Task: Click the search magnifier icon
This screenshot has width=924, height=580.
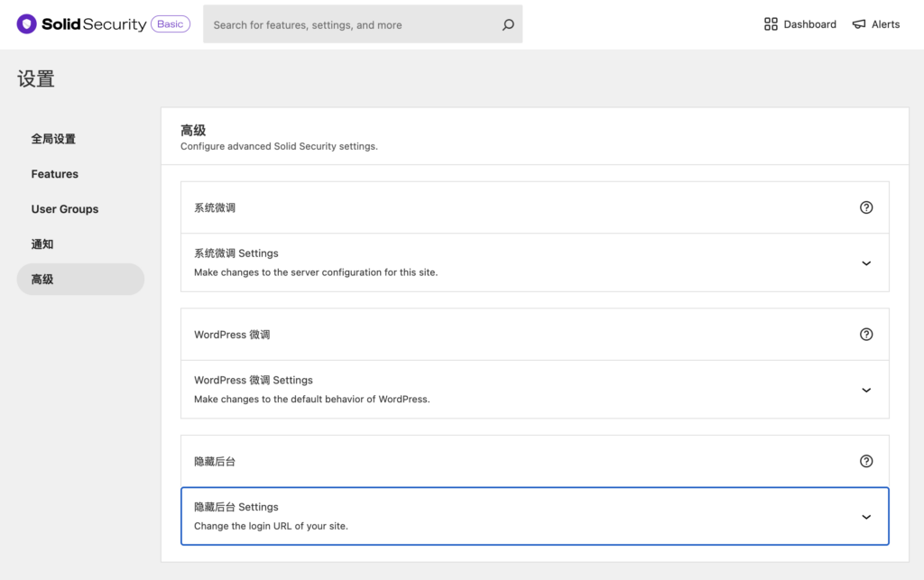Action: [506, 24]
